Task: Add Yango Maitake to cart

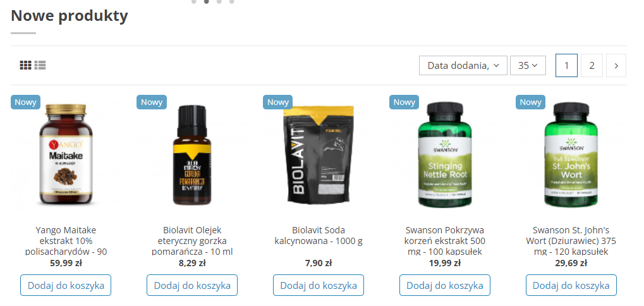Action: 66,285
